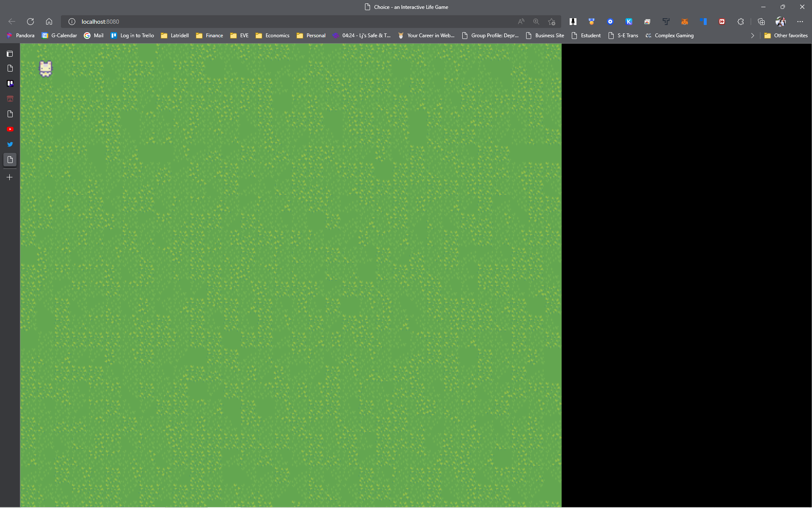Click the cat sprite in the game
The width and height of the screenshot is (812, 508).
[x=45, y=69]
